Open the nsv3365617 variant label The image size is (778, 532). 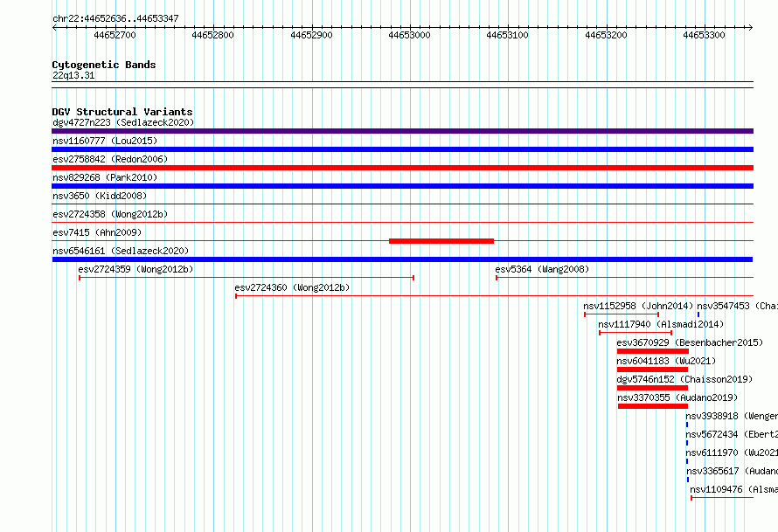click(732, 471)
